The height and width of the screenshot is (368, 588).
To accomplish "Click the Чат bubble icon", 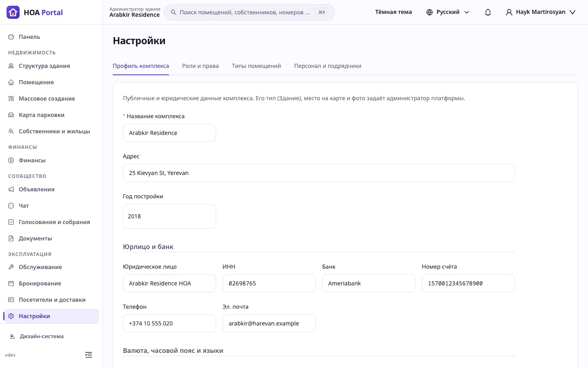I will pos(11,206).
